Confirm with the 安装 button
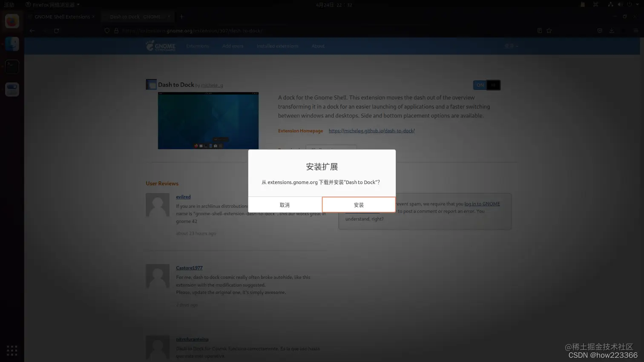The height and width of the screenshot is (362, 644). click(x=359, y=205)
